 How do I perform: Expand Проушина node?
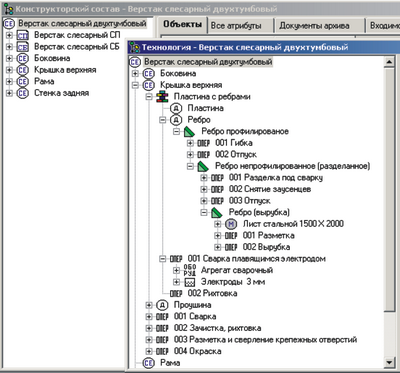click(149, 305)
